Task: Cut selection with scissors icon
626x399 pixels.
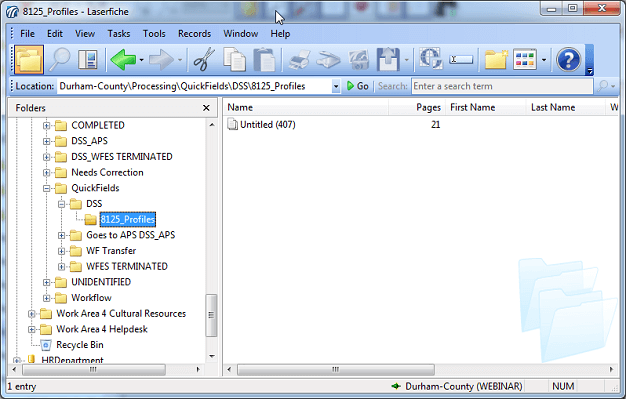Action: point(204,60)
